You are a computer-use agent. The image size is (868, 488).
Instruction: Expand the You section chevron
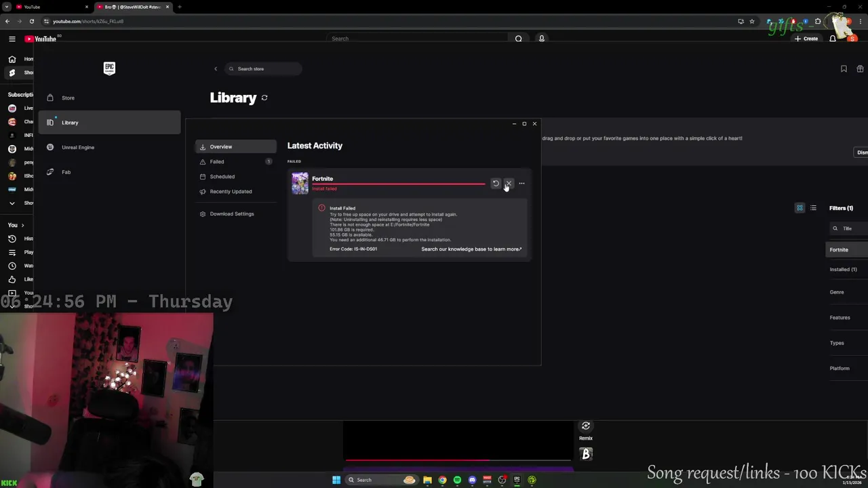tap(22, 225)
